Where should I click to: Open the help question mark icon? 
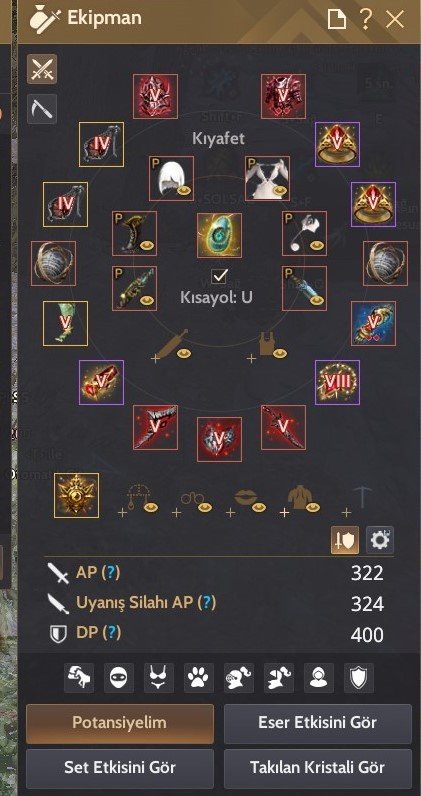pyautogui.click(x=366, y=20)
